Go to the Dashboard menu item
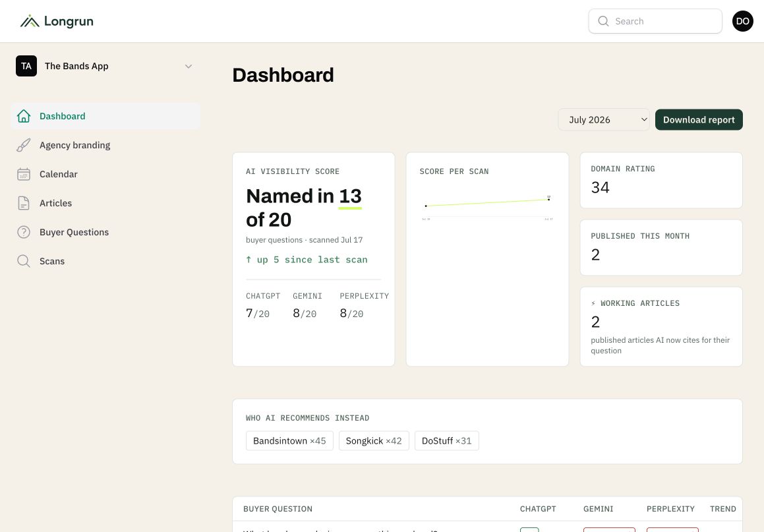This screenshot has height=532, width=764. 105,116
